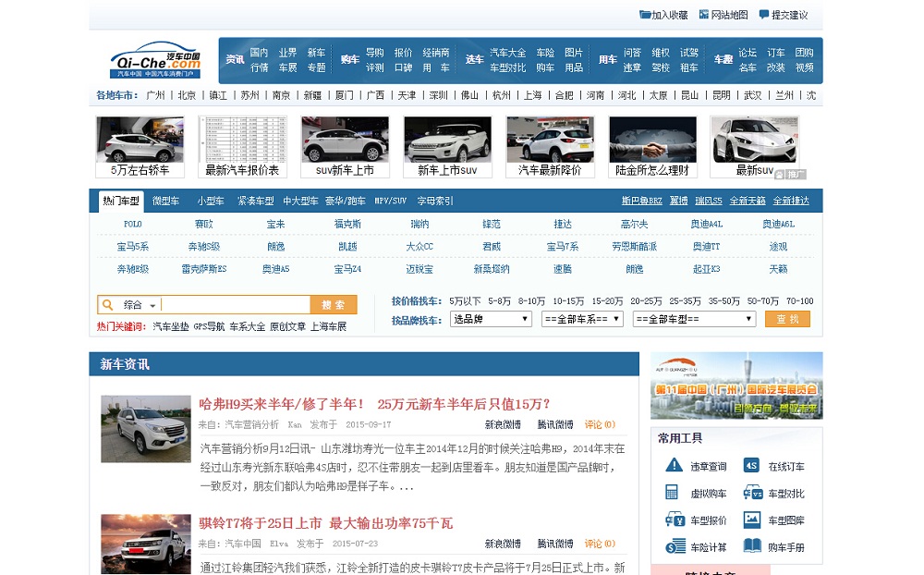This screenshot has height=575, width=924.
Task: Click the 提交建议 speech bubble icon
Action: [764, 15]
